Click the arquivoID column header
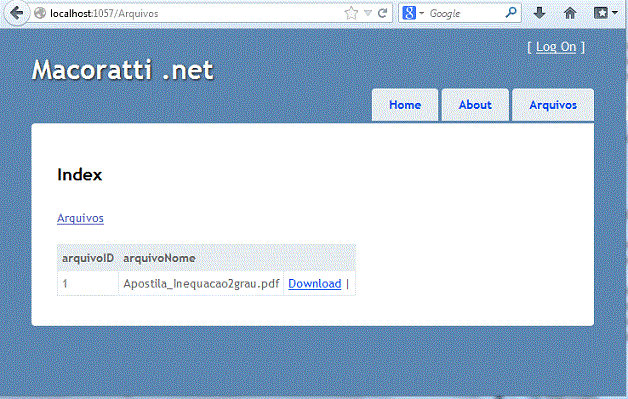The height and width of the screenshot is (399, 628). pyautogui.click(x=88, y=258)
